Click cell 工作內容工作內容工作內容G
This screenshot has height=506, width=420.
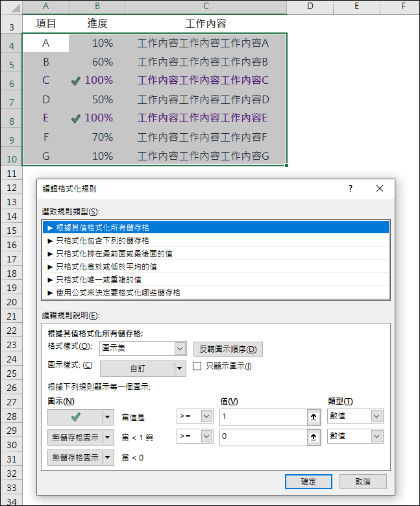pos(206,156)
